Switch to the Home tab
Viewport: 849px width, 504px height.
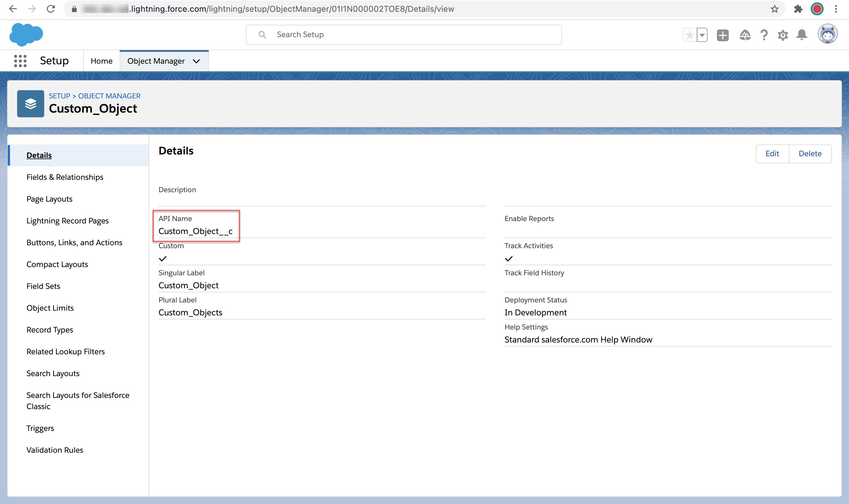click(x=101, y=61)
